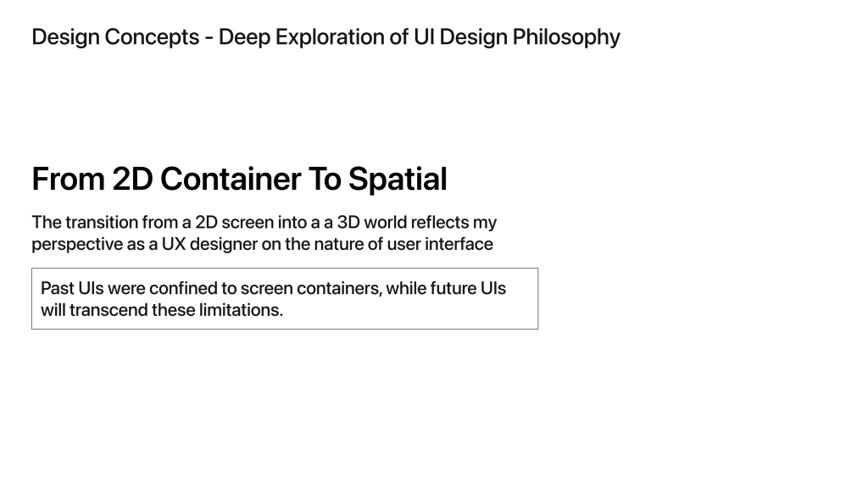Click the word 'Container' in the heading
Screen dimensions: 868x488
click(x=231, y=179)
